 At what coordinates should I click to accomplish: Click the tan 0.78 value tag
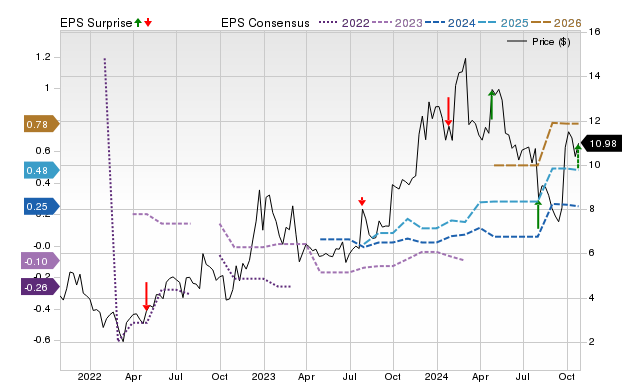pyautogui.click(x=42, y=124)
